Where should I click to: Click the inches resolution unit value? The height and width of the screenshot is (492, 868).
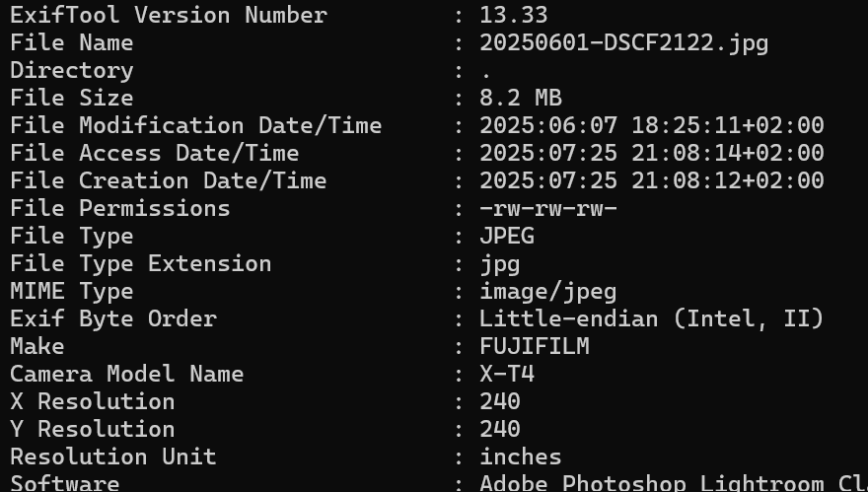point(520,457)
